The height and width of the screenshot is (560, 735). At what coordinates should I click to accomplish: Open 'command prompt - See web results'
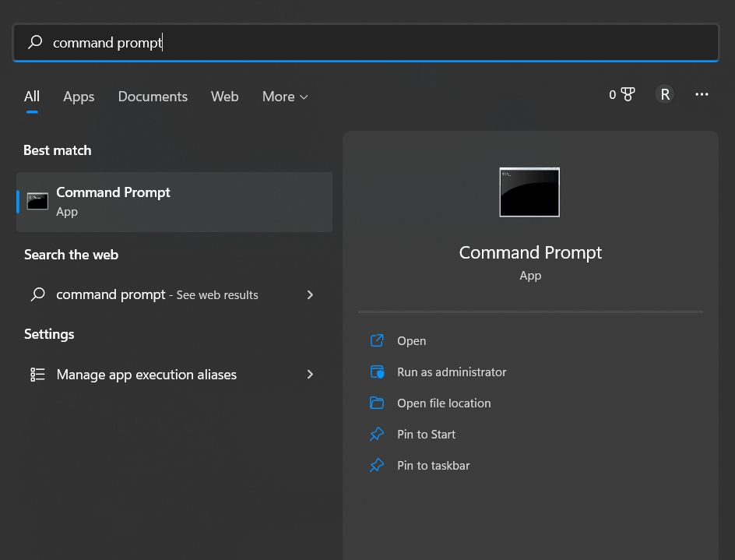click(174, 294)
